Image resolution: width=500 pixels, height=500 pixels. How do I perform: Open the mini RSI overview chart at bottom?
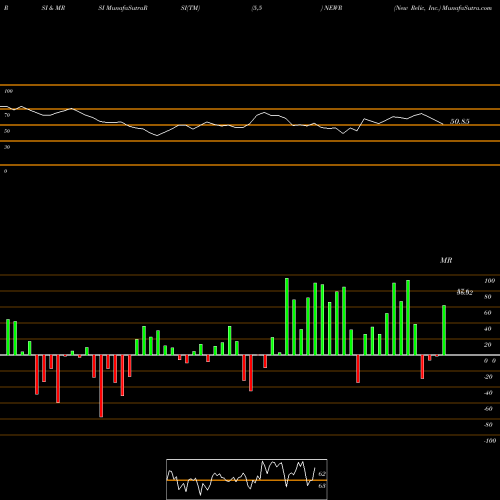tap(247, 479)
